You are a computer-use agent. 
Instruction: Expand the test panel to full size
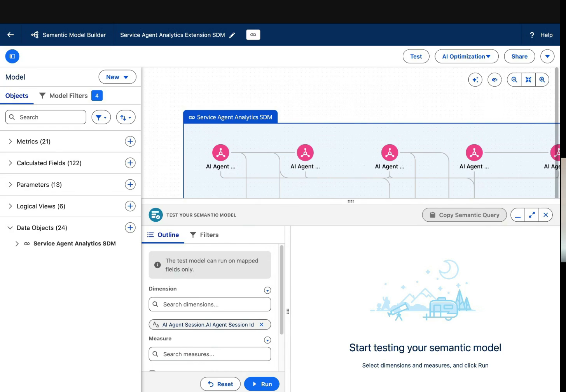click(532, 215)
